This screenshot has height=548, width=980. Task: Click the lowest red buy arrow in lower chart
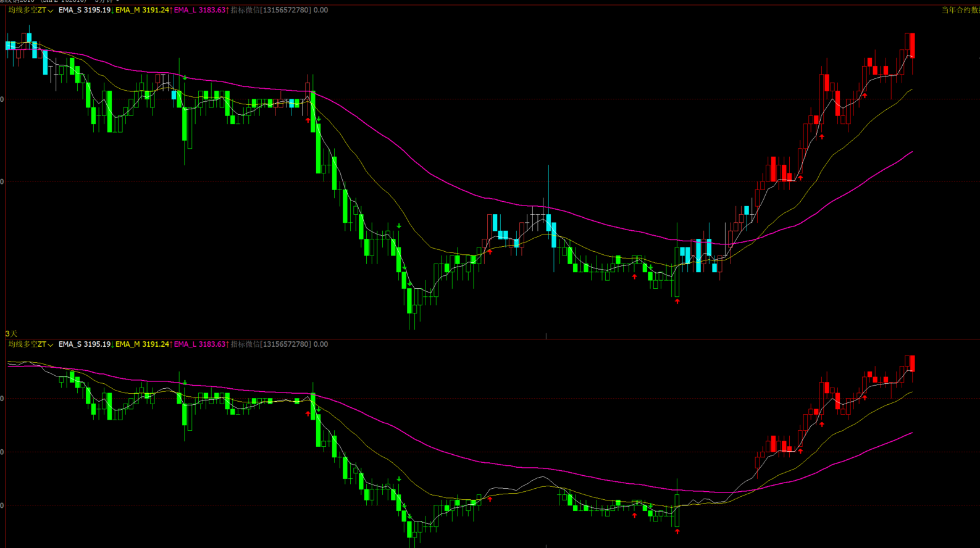click(677, 531)
